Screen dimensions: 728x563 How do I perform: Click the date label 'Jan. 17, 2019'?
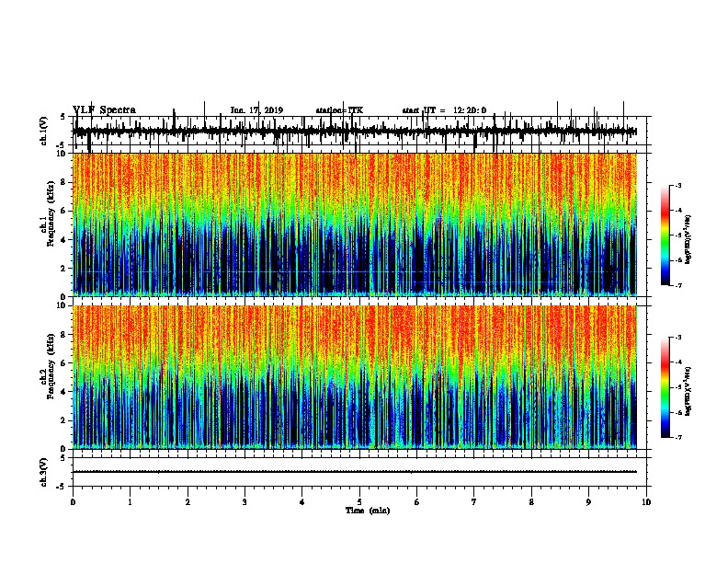pyautogui.click(x=256, y=110)
